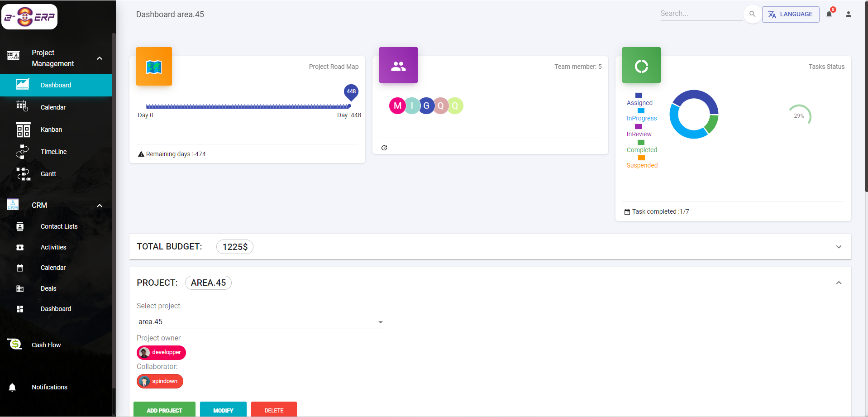This screenshot has width=868, height=417.
Task: Go to the Dashboard under Project Management
Action: pos(55,85)
